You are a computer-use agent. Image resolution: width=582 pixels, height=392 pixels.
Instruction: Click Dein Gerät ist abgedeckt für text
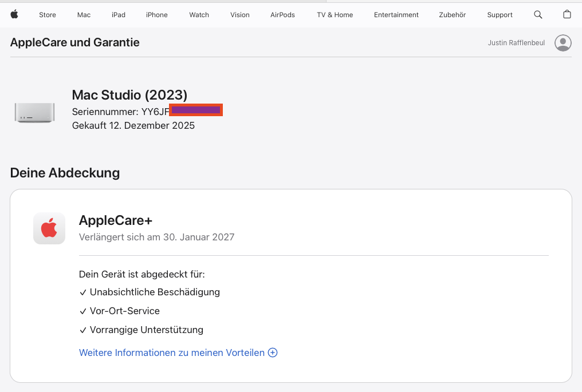click(142, 275)
